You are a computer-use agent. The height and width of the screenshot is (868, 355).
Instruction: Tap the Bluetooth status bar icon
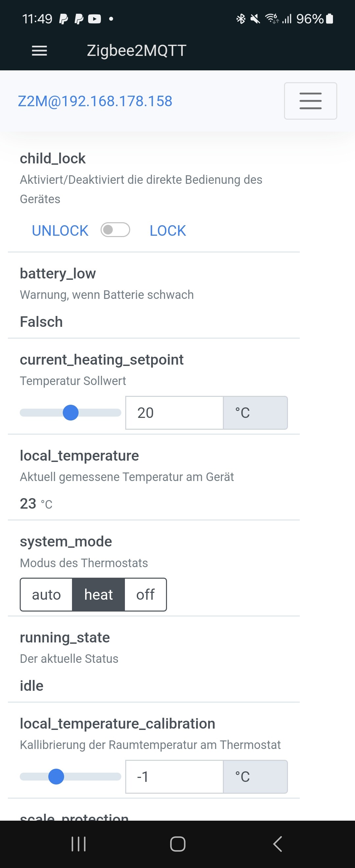241,19
